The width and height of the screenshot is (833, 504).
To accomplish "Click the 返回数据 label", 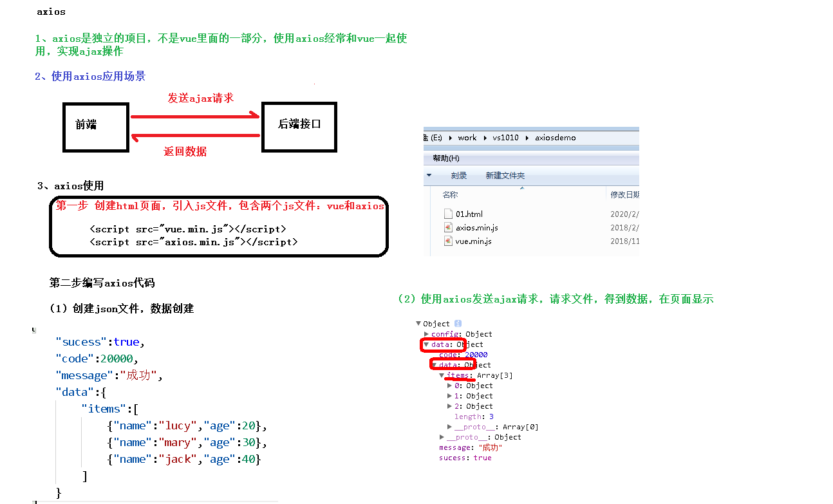I will point(185,151).
